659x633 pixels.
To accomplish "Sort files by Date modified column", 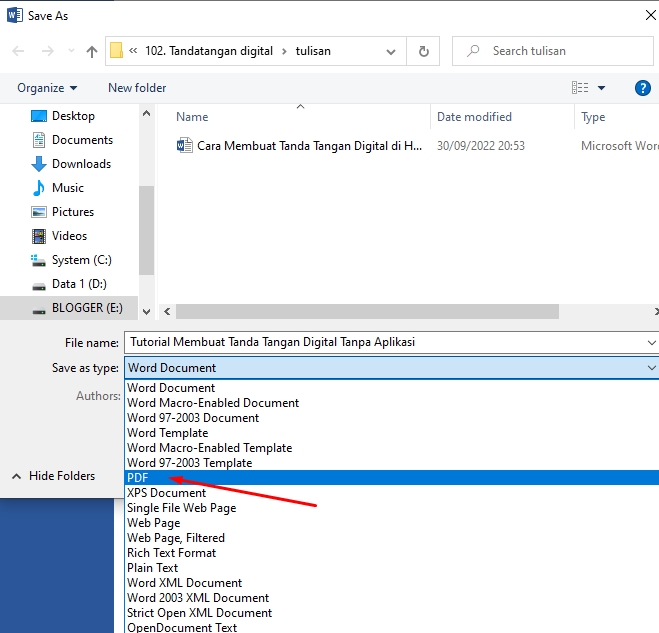I will (474, 117).
